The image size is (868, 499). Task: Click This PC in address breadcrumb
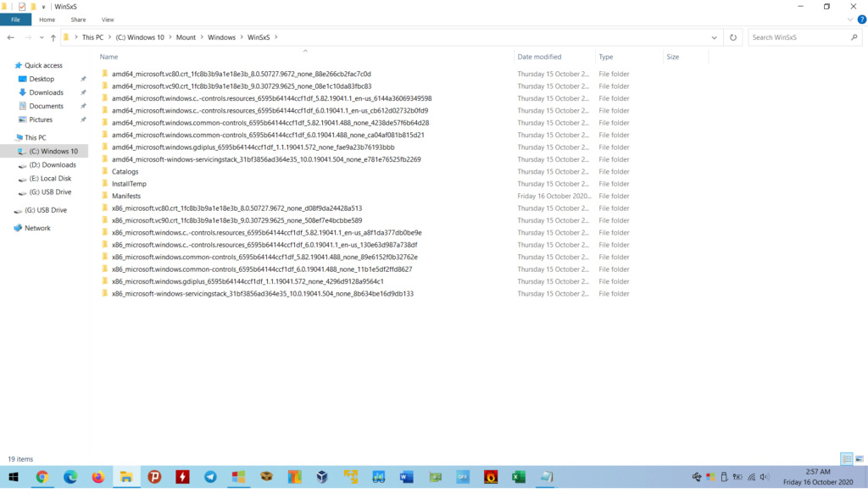coord(92,37)
